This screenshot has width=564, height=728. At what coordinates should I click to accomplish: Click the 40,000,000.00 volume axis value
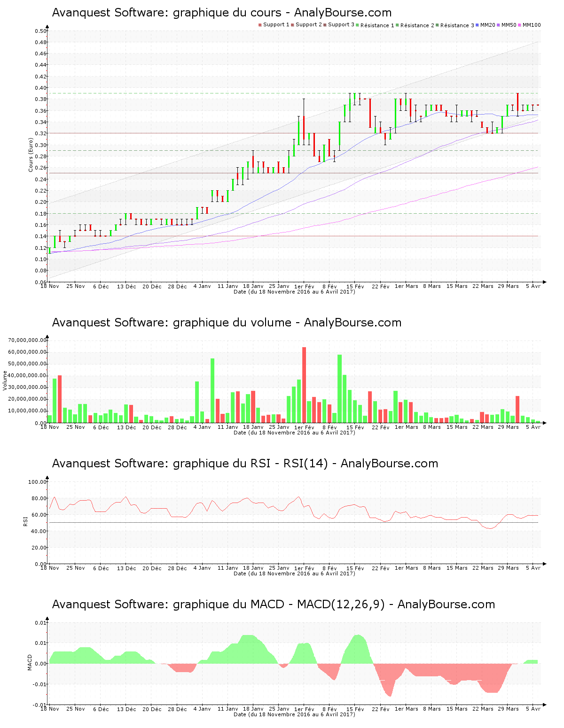[28, 375]
